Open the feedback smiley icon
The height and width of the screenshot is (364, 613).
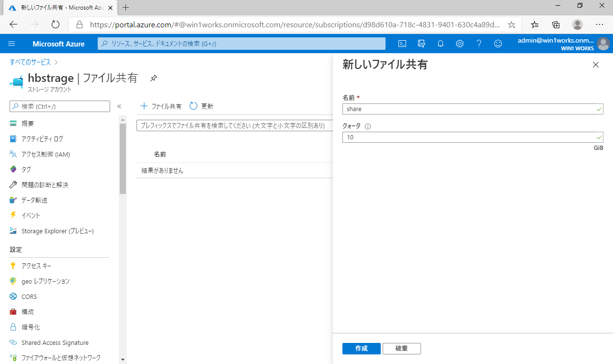[x=498, y=44]
